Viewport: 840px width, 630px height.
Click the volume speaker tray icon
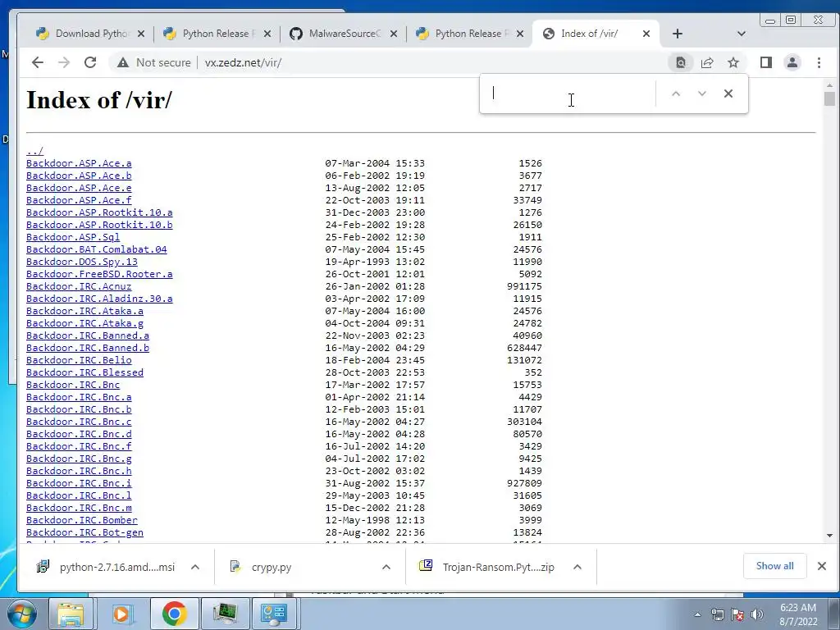[x=757, y=614]
